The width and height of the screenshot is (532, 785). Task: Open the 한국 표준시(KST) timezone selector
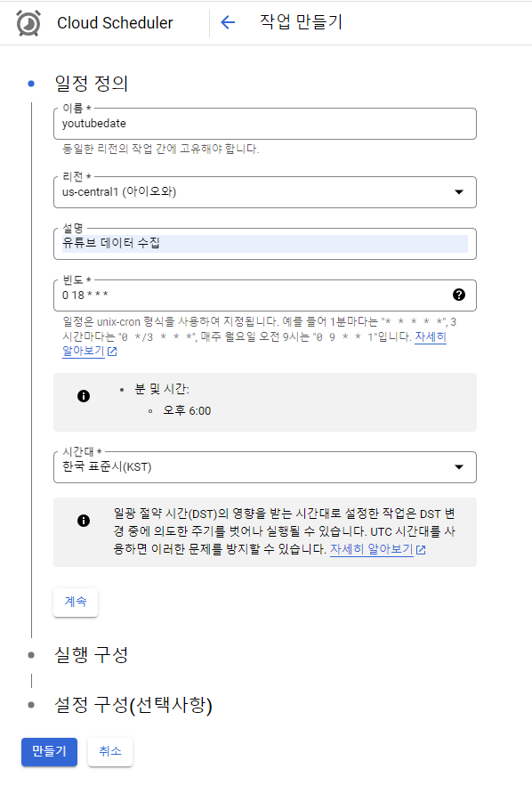[x=265, y=467]
